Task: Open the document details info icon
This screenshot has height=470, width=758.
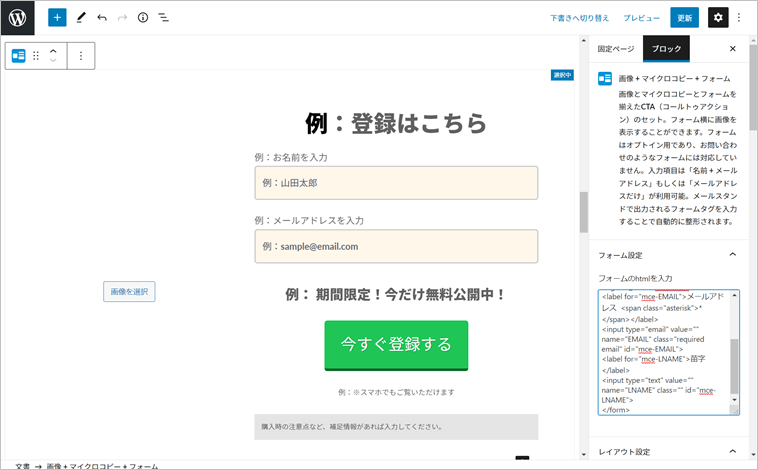Action: (x=143, y=18)
